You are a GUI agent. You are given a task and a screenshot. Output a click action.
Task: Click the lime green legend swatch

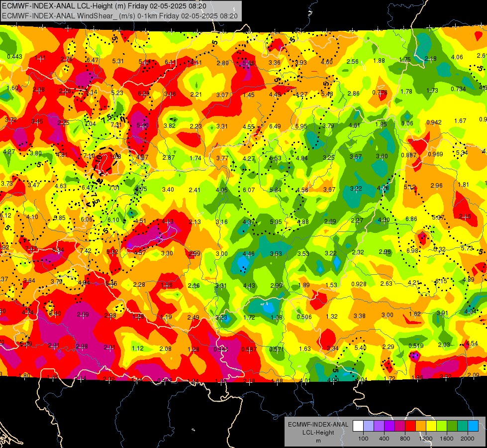pos(441,426)
